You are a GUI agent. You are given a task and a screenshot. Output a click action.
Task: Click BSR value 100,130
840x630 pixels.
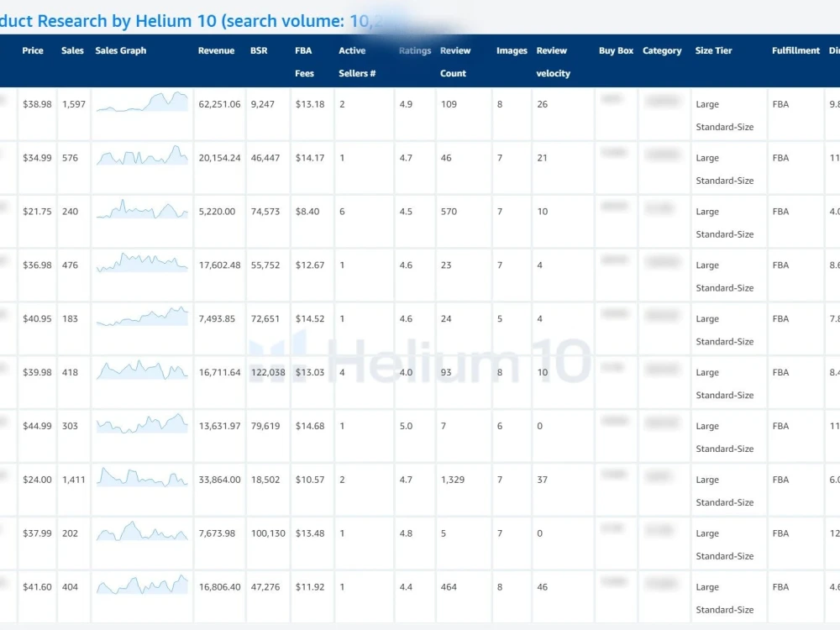click(x=268, y=533)
